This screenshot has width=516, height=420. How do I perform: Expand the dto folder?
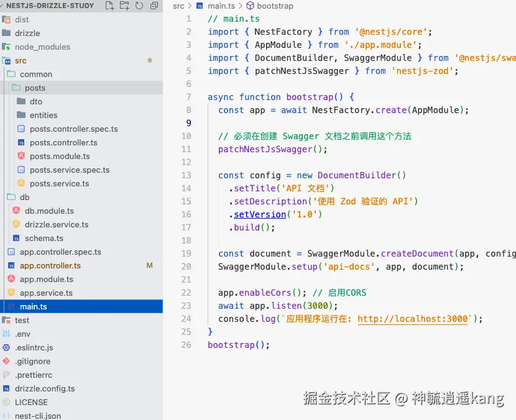point(81,102)
